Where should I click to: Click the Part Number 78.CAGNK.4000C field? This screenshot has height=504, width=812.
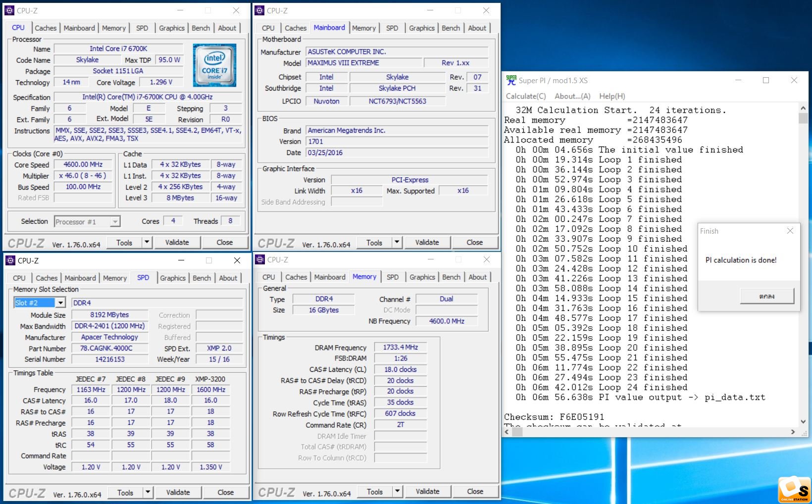(110, 348)
